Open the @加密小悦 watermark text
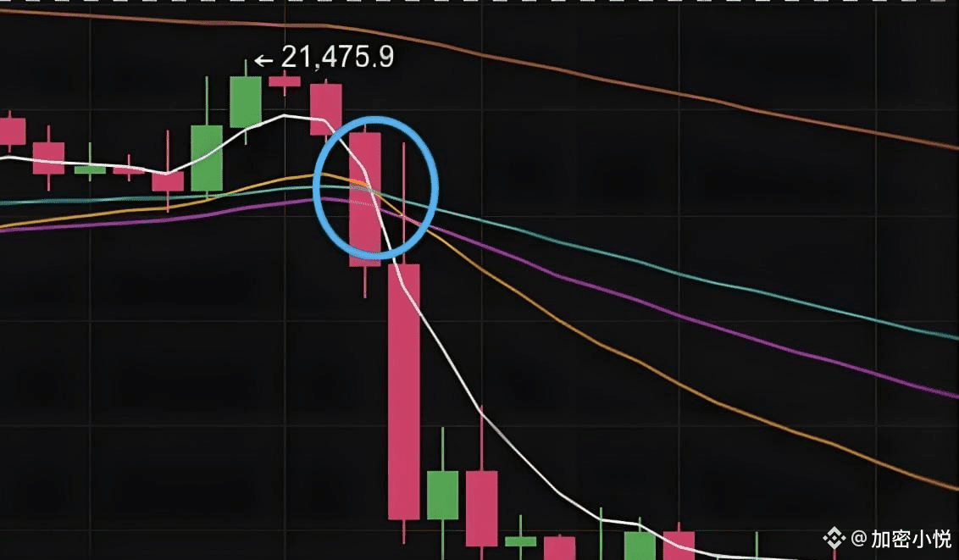Image resolution: width=959 pixels, height=560 pixels. pos(901,539)
